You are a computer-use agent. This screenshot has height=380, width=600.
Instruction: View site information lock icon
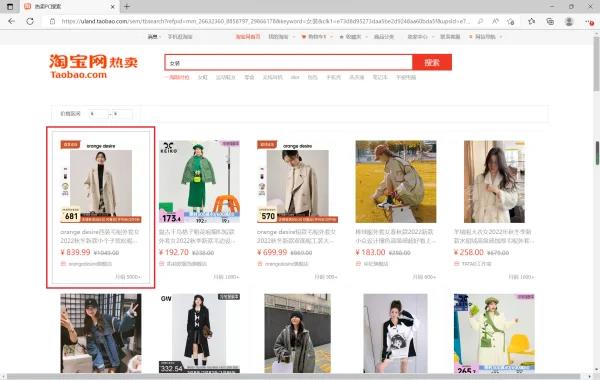(x=52, y=21)
